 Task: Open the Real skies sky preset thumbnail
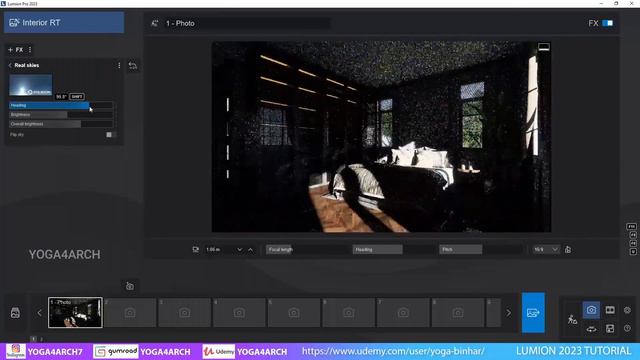(x=31, y=85)
